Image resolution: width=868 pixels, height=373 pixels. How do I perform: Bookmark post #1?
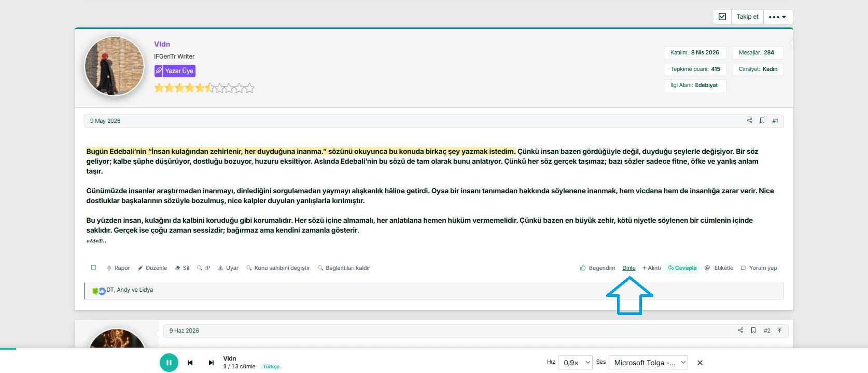pos(762,121)
